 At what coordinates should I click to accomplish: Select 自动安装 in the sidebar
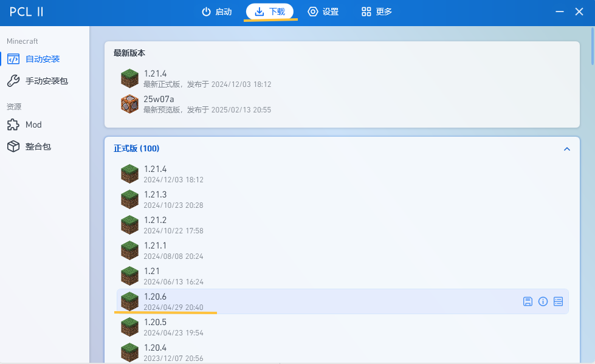[x=45, y=59]
